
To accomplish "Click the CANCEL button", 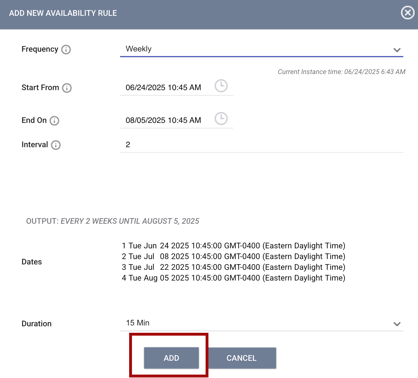I will [242, 358].
